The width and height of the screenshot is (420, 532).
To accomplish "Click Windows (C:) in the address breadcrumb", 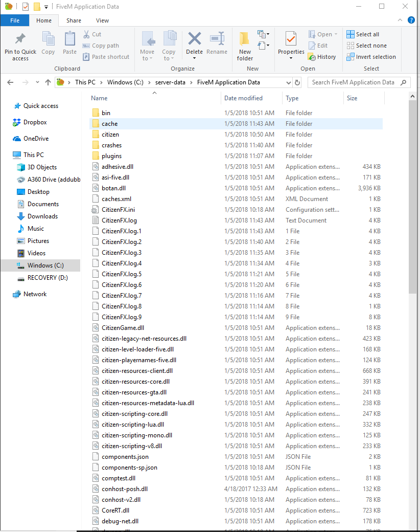I will point(125,82).
